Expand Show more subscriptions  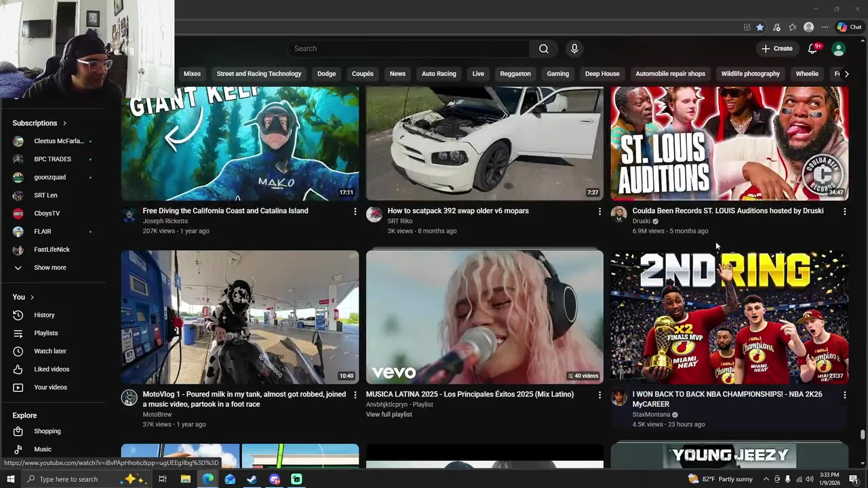click(53, 268)
